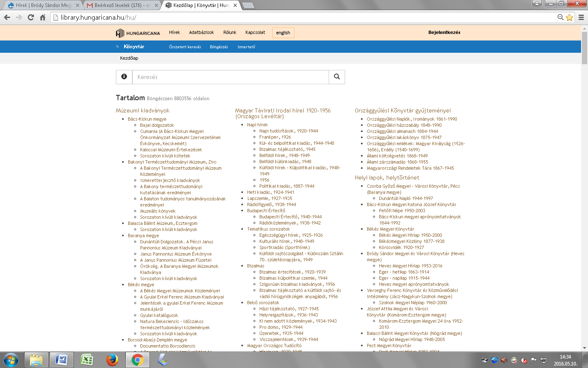The height and width of the screenshot is (368, 588).
Task: Open the Adatbázisok menu item
Action: coord(201,32)
